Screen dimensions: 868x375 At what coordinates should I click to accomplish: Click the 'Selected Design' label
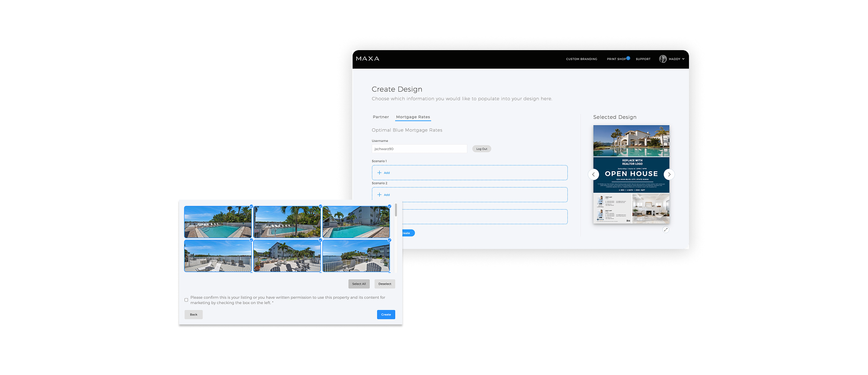pyautogui.click(x=615, y=117)
